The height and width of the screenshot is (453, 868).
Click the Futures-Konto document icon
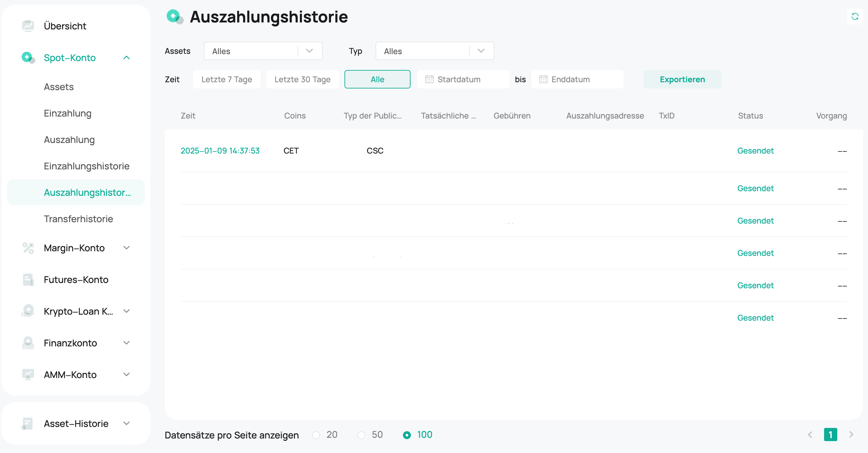click(x=28, y=280)
